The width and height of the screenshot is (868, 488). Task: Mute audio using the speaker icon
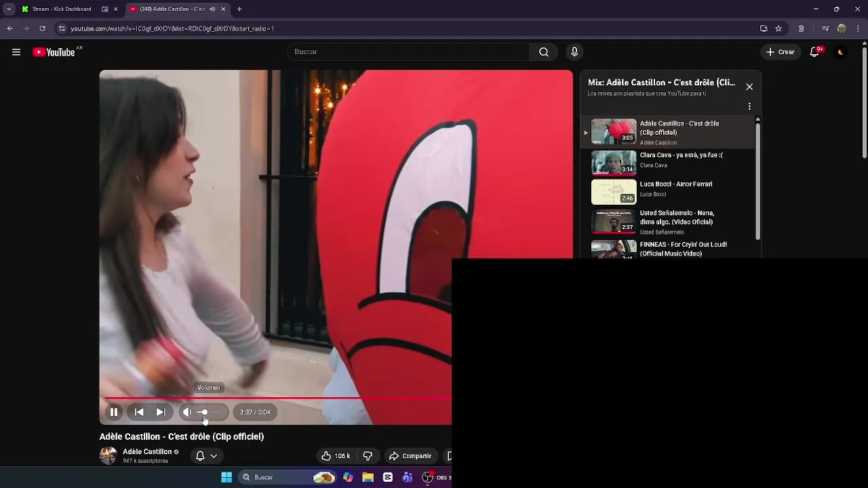pos(187,412)
